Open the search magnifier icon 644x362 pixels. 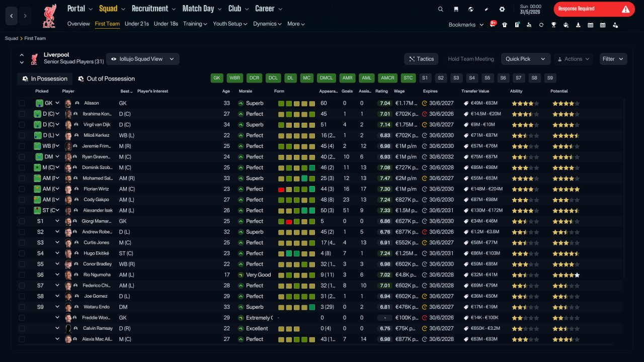point(441,9)
